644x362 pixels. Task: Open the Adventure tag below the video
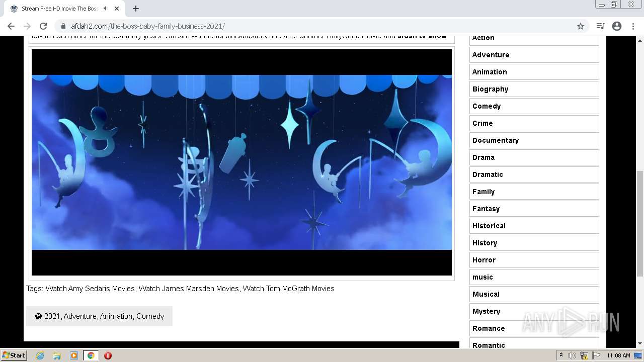click(x=80, y=316)
